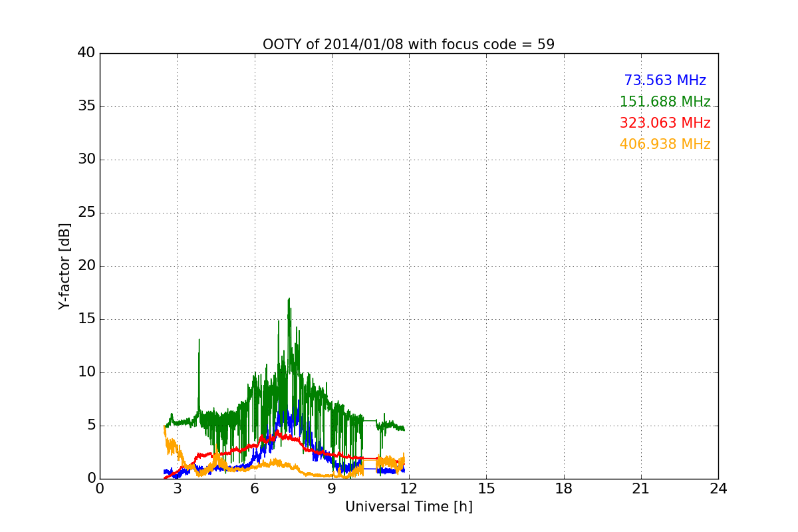Viewport: 798px width, 532px height.
Task: Click the x-axis tick label 9
Action: pyautogui.click(x=332, y=489)
